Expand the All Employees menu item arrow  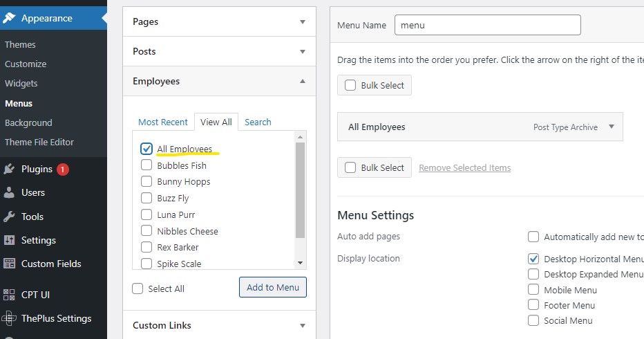coord(612,127)
